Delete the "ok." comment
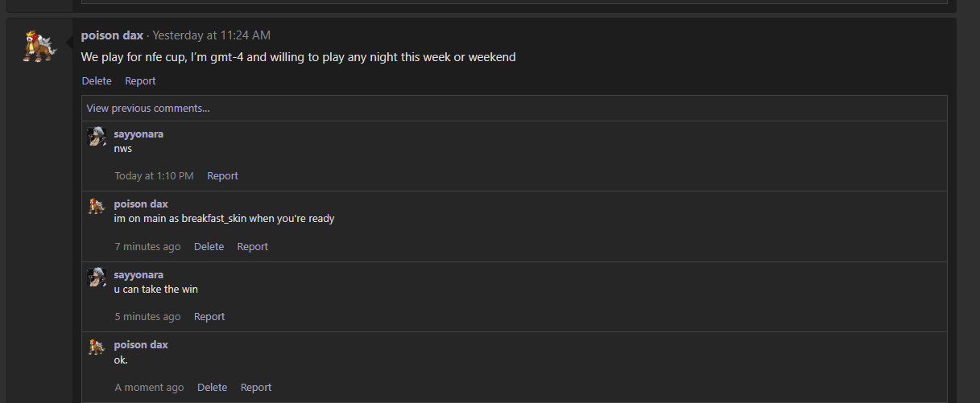980x403 pixels. (x=212, y=387)
